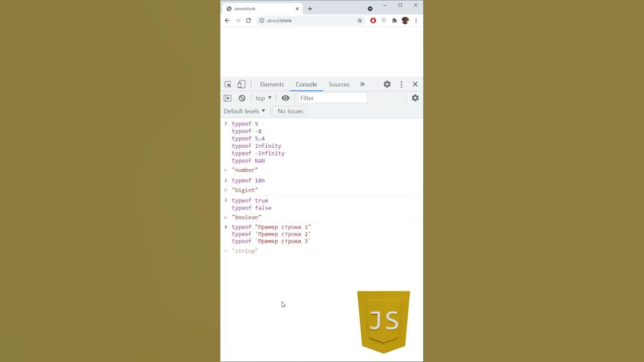Toggle the device toolbar icon
The width and height of the screenshot is (644, 362).
coord(242,84)
